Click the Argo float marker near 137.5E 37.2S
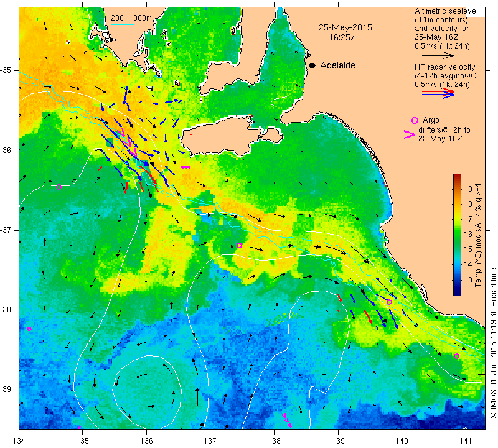498x448 pixels. [x=240, y=245]
